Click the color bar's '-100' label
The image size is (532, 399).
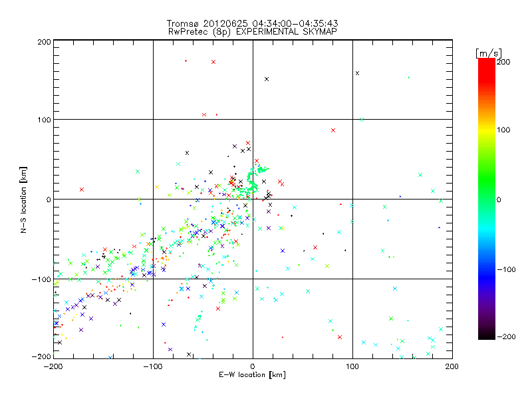506,269
